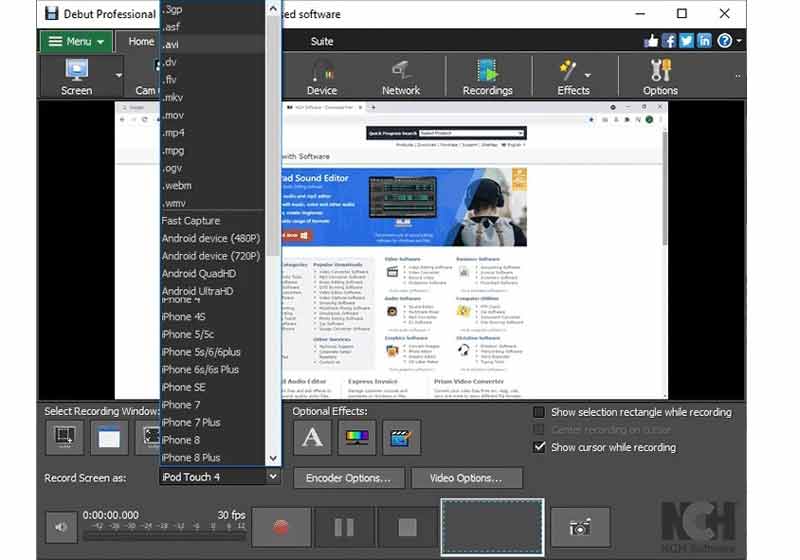Screen dimensions: 800x560
Task: Choose .flv format option
Action: (x=213, y=80)
